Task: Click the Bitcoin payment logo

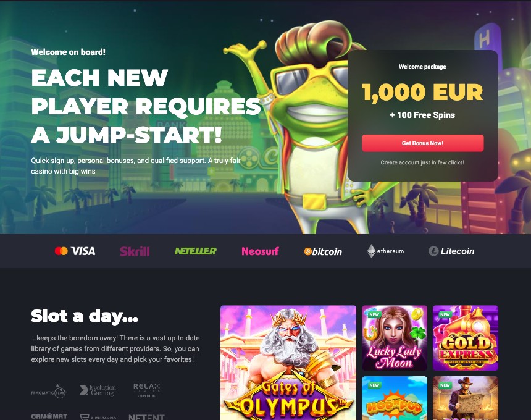Action: point(323,251)
